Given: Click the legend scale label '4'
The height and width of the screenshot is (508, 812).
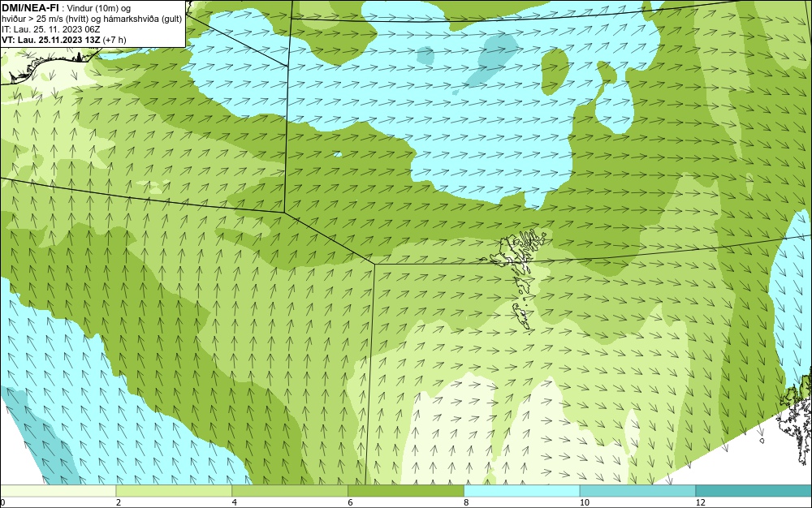Looking at the screenshot, I should [x=235, y=502].
